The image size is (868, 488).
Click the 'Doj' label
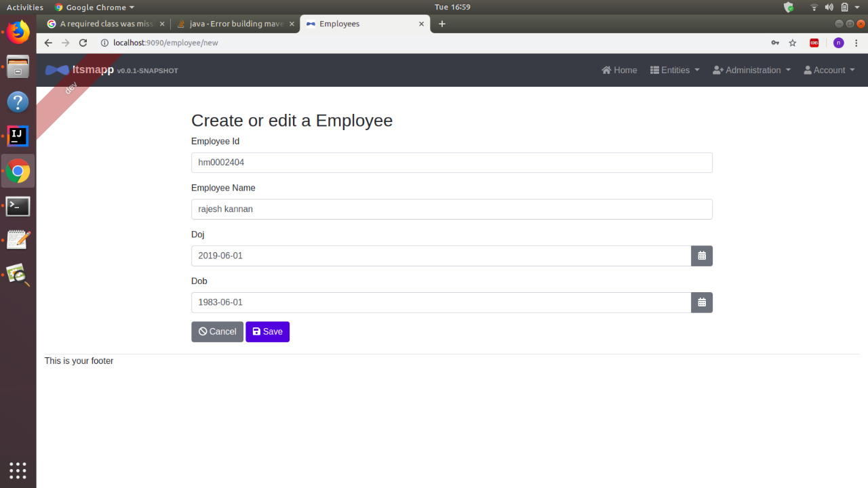click(x=197, y=235)
